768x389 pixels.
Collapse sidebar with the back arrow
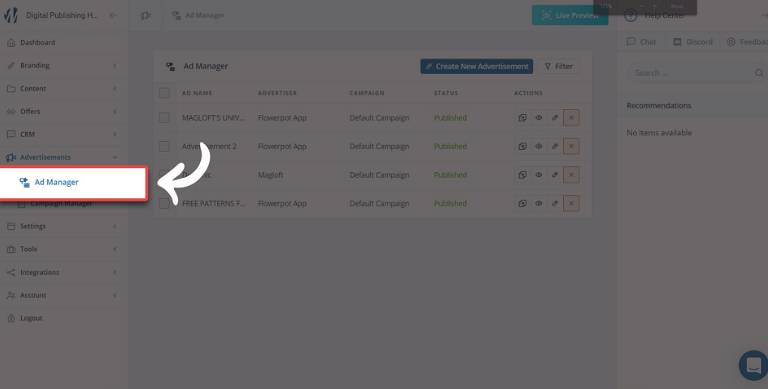113,16
